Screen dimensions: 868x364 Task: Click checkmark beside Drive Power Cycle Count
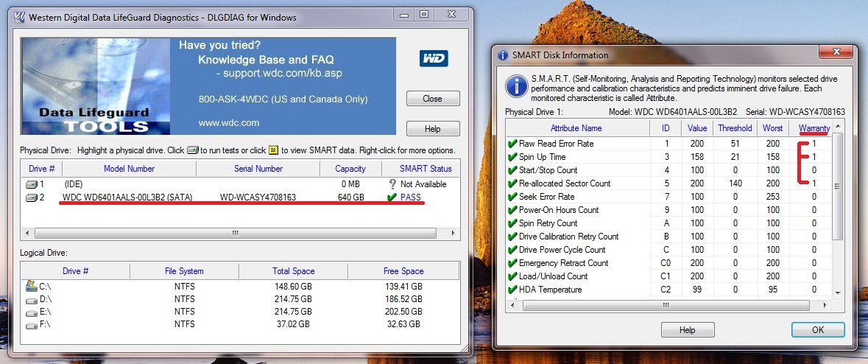pyautogui.click(x=512, y=250)
